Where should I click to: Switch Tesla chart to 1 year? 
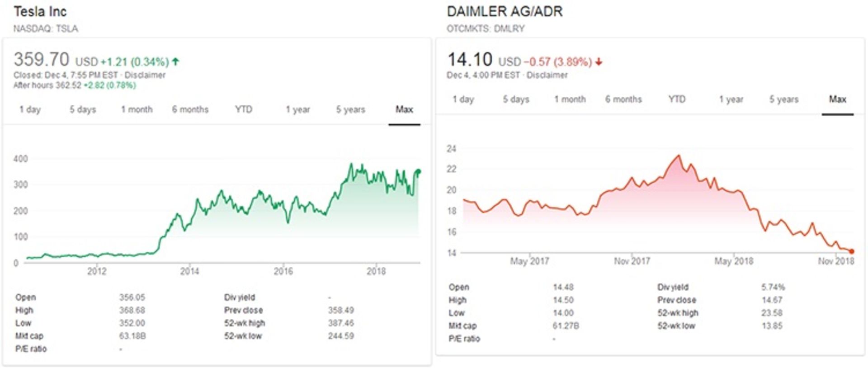point(297,109)
